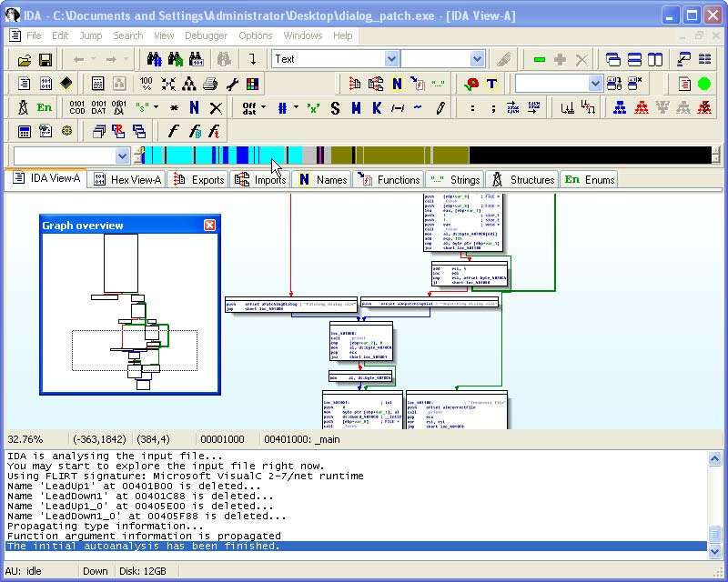Click the 32.76% zoom status text
This screenshot has height=582, width=728.
click(25, 439)
